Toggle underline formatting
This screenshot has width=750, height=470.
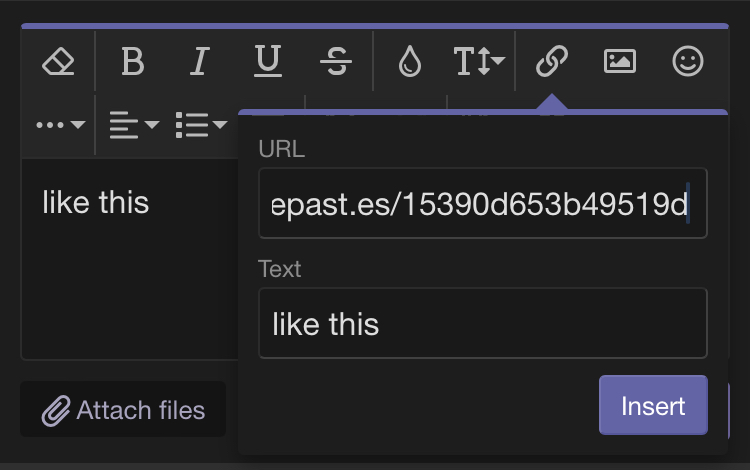point(267,61)
